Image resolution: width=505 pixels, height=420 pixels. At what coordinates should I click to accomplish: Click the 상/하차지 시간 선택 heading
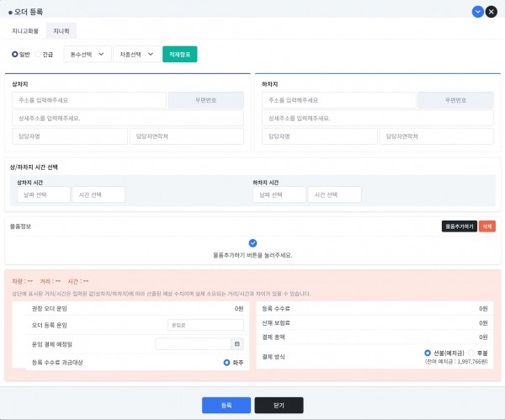(x=34, y=167)
